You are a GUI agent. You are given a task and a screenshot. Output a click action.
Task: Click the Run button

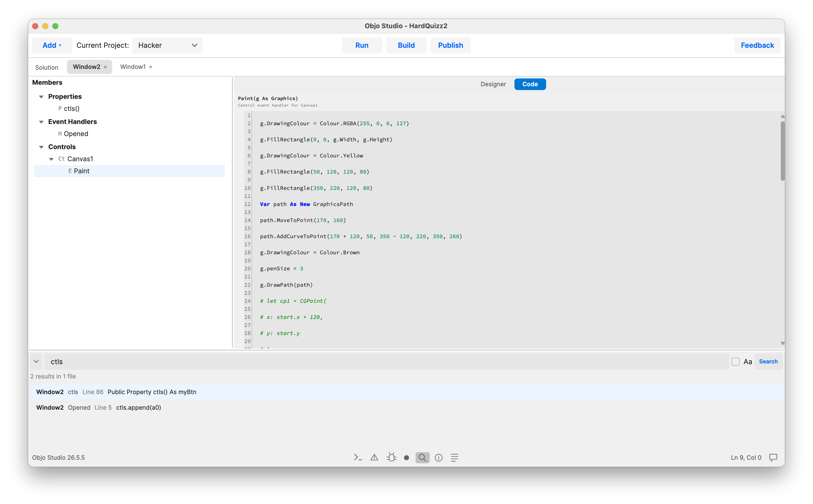[x=362, y=45]
